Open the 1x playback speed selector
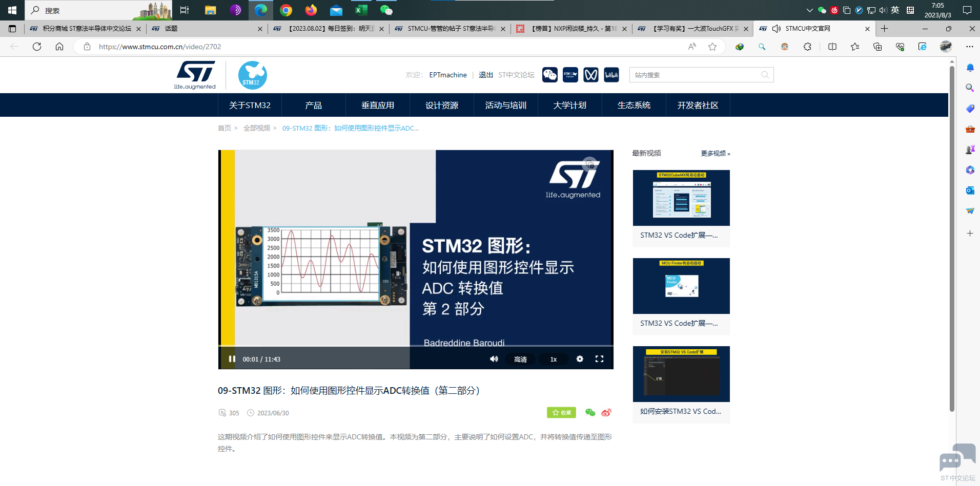Viewport: 980px width, 486px height. (x=554, y=359)
